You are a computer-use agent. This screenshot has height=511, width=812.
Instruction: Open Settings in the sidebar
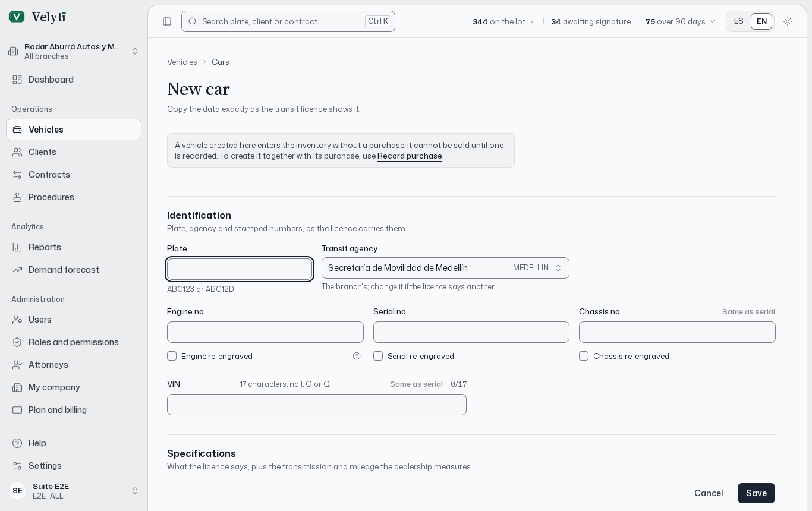point(74,466)
